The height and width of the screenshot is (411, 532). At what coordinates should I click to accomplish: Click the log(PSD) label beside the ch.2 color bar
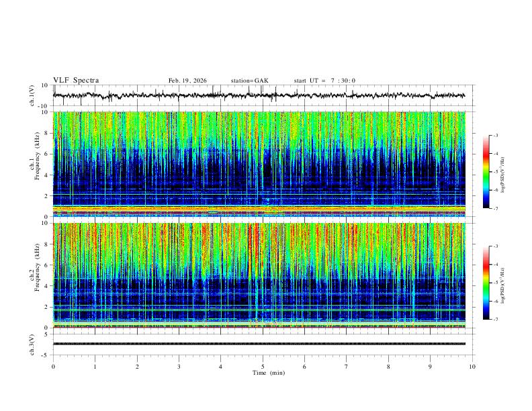502,285
